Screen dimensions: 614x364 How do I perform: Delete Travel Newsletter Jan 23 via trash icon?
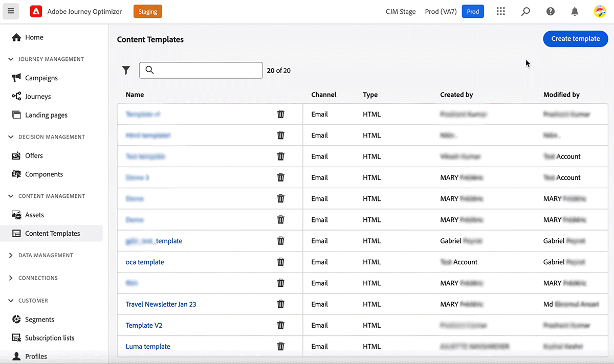coord(280,304)
